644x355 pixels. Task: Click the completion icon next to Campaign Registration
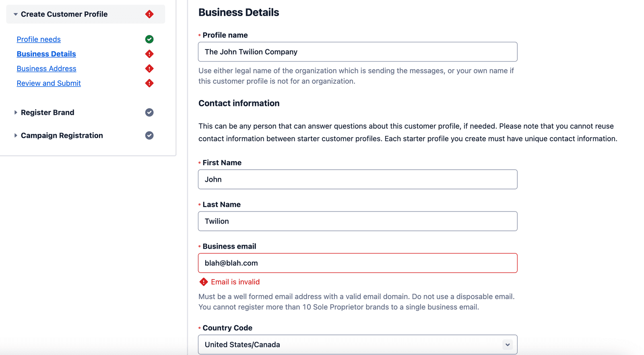pyautogui.click(x=149, y=135)
